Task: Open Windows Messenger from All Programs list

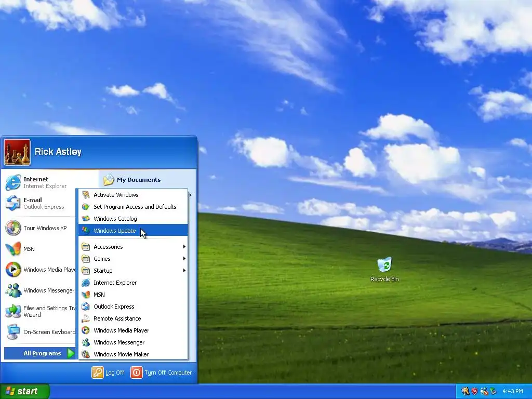Action: 133,342
